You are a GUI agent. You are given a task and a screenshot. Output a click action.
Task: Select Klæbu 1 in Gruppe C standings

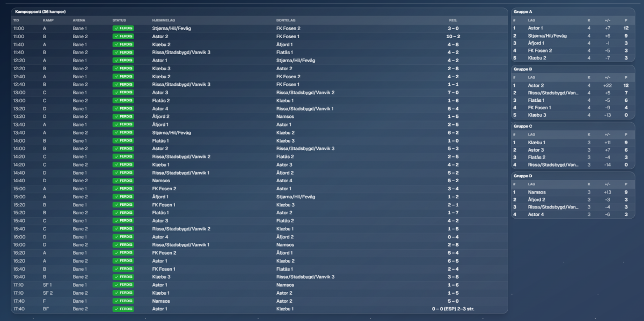pyautogui.click(x=536, y=143)
